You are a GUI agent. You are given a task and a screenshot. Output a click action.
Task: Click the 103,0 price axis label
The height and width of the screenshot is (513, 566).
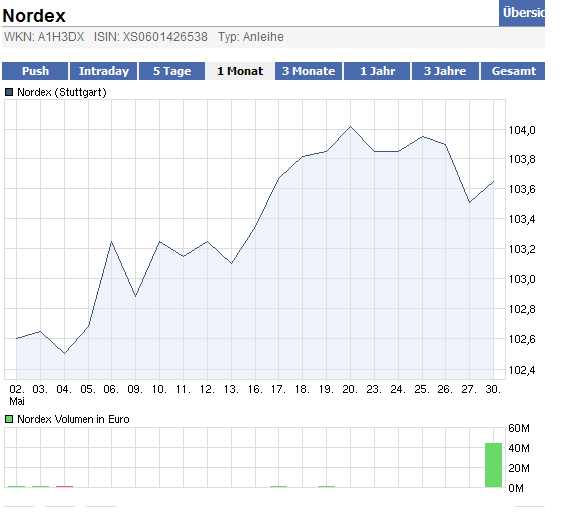coord(522,279)
